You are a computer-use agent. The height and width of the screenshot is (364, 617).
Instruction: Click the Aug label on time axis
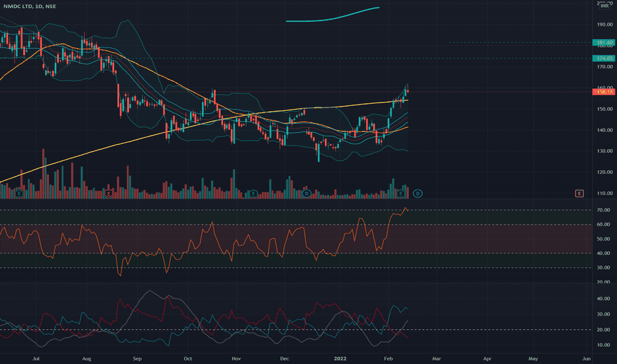(87, 359)
